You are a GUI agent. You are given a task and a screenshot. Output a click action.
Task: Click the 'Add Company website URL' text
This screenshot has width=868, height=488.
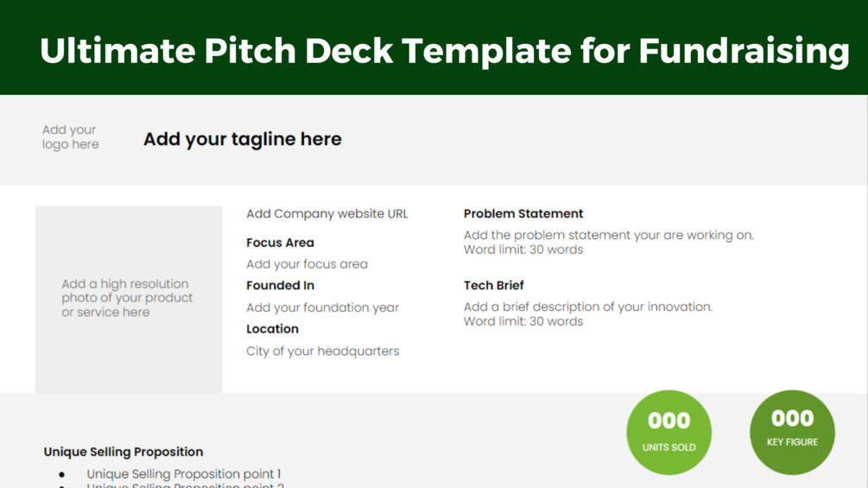(x=326, y=213)
